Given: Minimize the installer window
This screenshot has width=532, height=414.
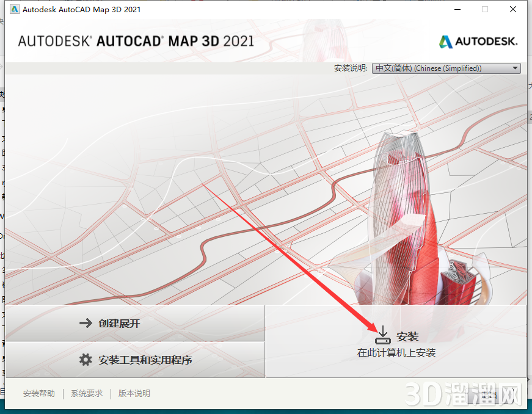Looking at the screenshot, I should [456, 9].
